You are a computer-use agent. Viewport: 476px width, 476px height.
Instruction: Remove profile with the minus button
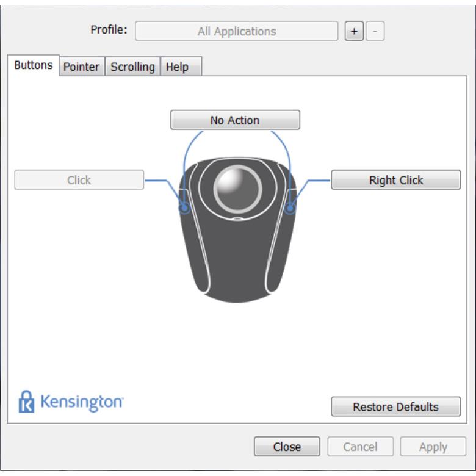coord(375,31)
